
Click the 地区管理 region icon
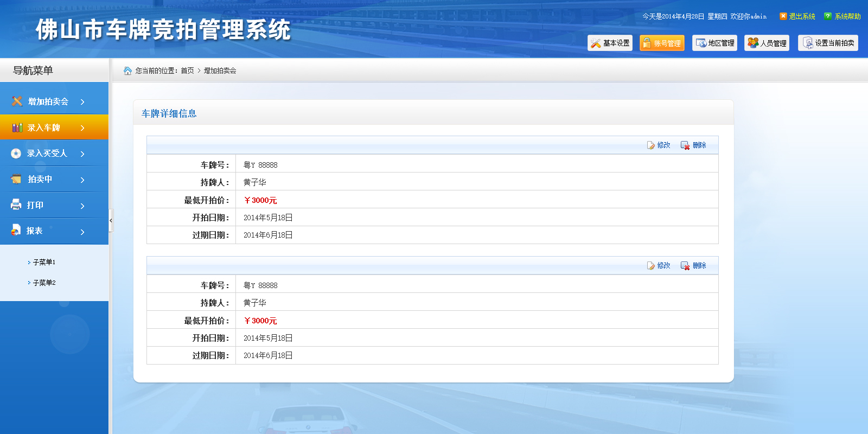[701, 43]
